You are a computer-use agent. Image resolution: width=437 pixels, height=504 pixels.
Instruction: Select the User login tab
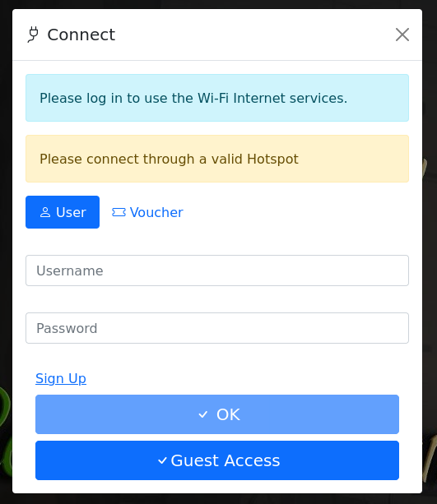(x=63, y=212)
